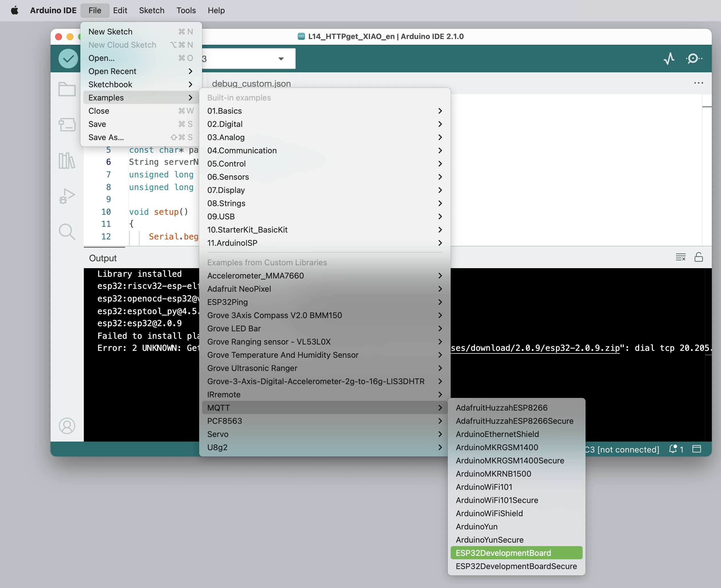The width and height of the screenshot is (721, 588).
Task: Expand the Grove LED Bar examples
Action: pos(325,328)
